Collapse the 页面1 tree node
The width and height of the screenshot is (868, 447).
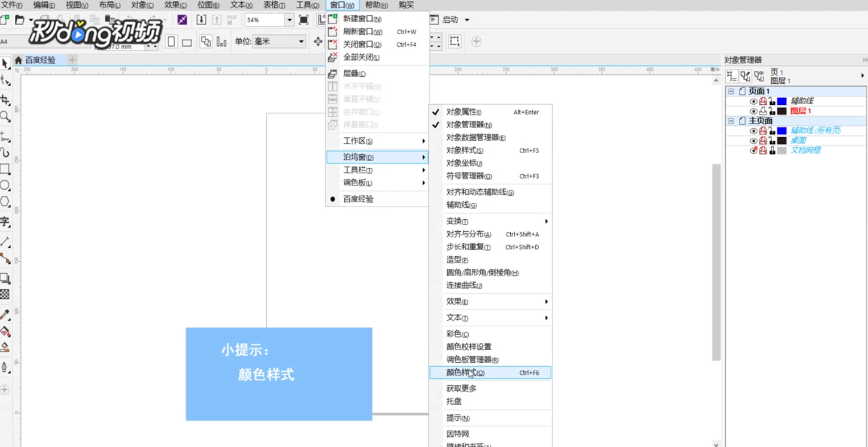pos(731,91)
